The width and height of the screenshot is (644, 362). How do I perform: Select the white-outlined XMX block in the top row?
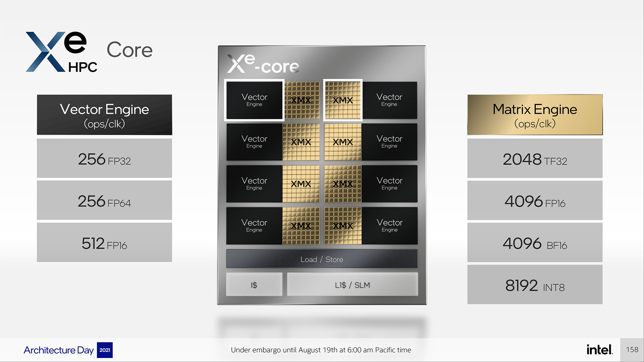tap(342, 100)
